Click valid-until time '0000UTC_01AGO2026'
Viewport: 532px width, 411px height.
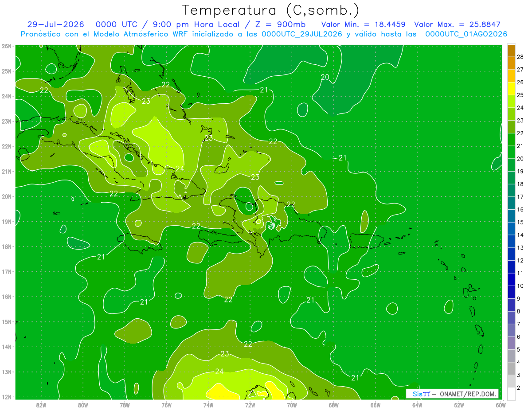tap(466, 34)
